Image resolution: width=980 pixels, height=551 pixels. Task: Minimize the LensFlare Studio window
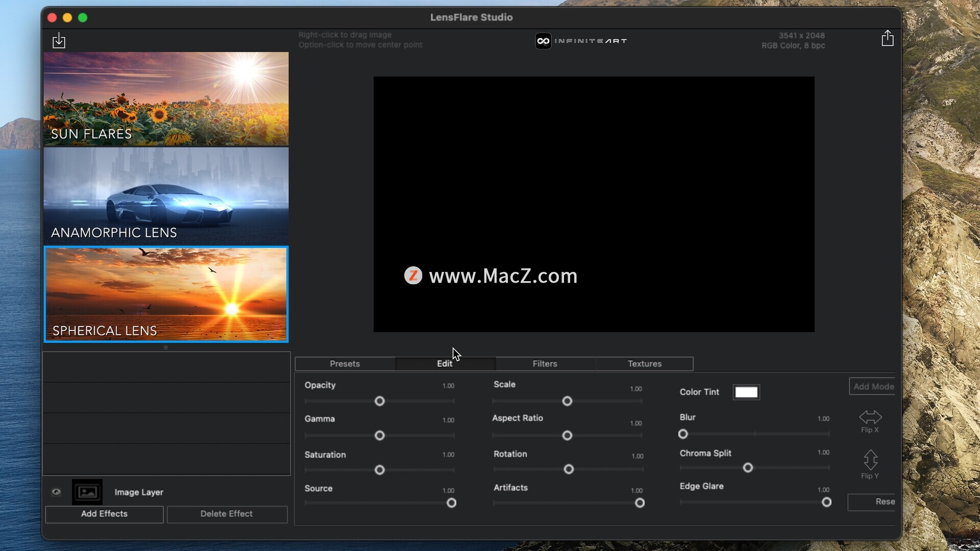coord(67,18)
